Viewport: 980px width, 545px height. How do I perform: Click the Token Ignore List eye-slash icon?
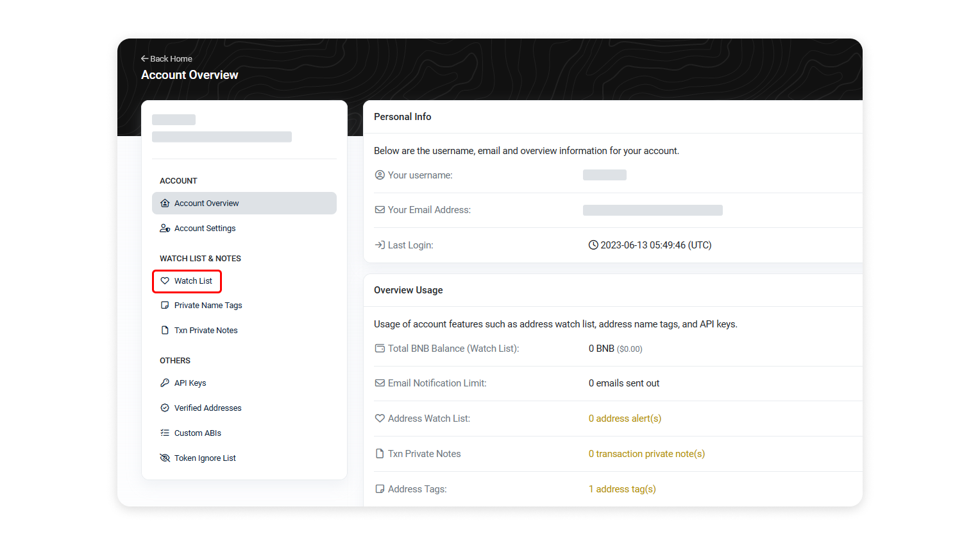(x=165, y=458)
